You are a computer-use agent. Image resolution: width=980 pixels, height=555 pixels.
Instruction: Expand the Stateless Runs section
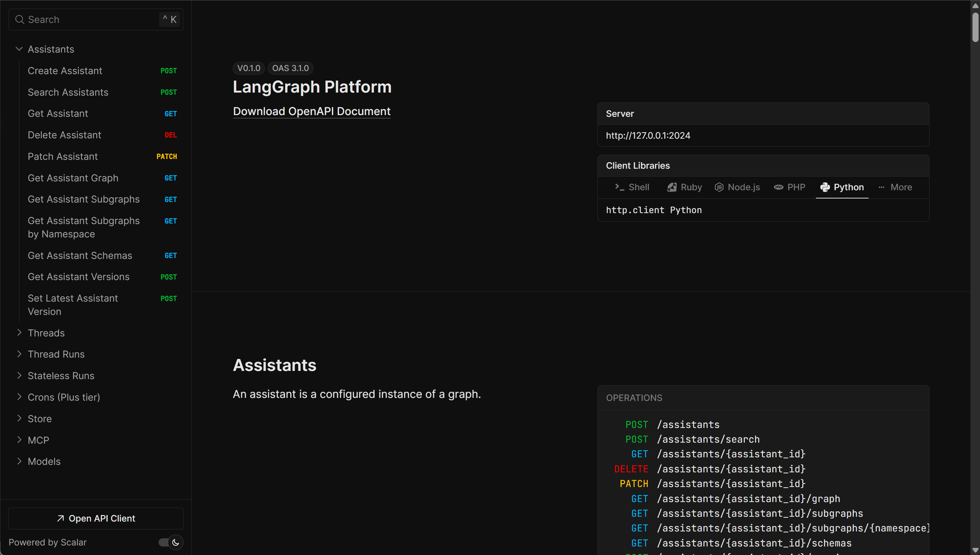click(19, 375)
